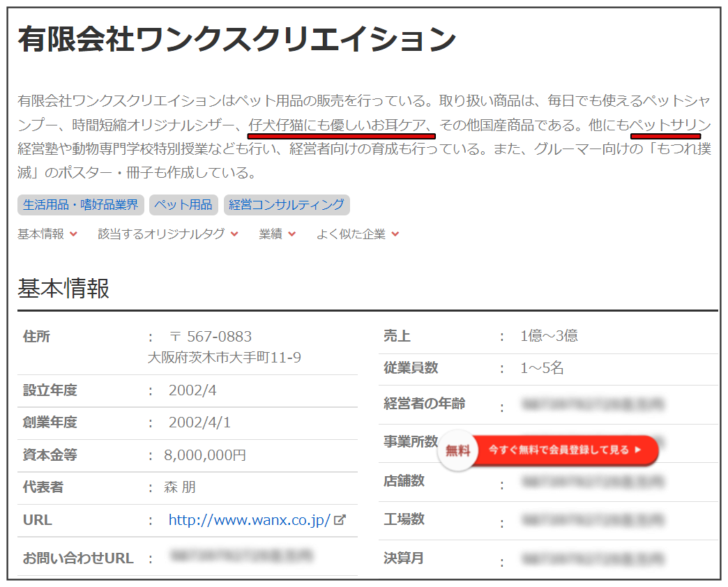This screenshot has height=587, width=728.
Task: Open the http://www.wanx.co.jp/ link
Action: pyautogui.click(x=250, y=519)
